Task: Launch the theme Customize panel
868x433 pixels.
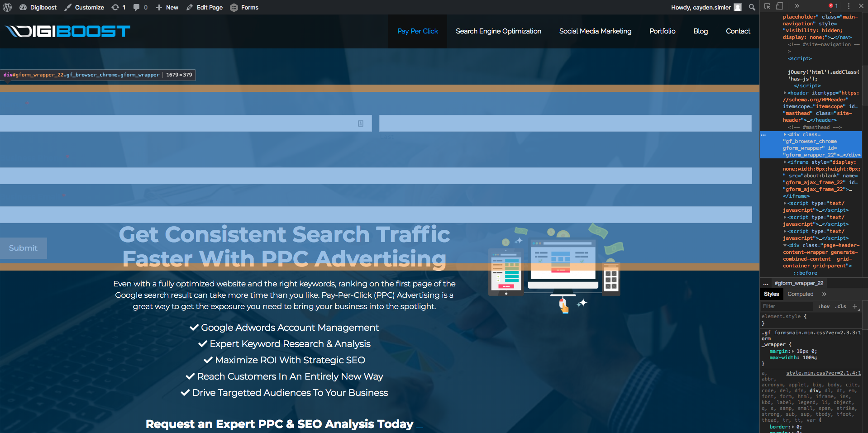Action: (84, 7)
